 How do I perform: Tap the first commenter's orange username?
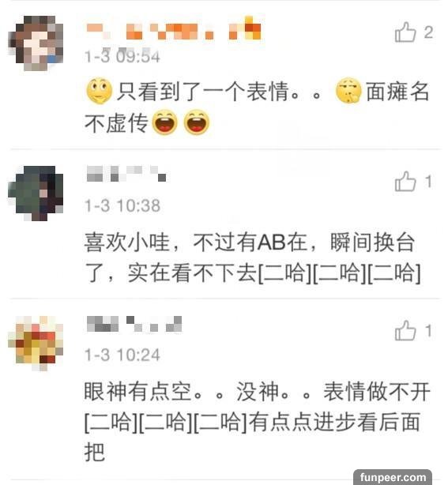point(174,28)
